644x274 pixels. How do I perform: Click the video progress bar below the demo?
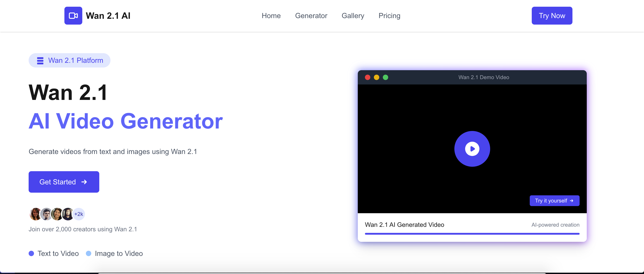point(472,234)
